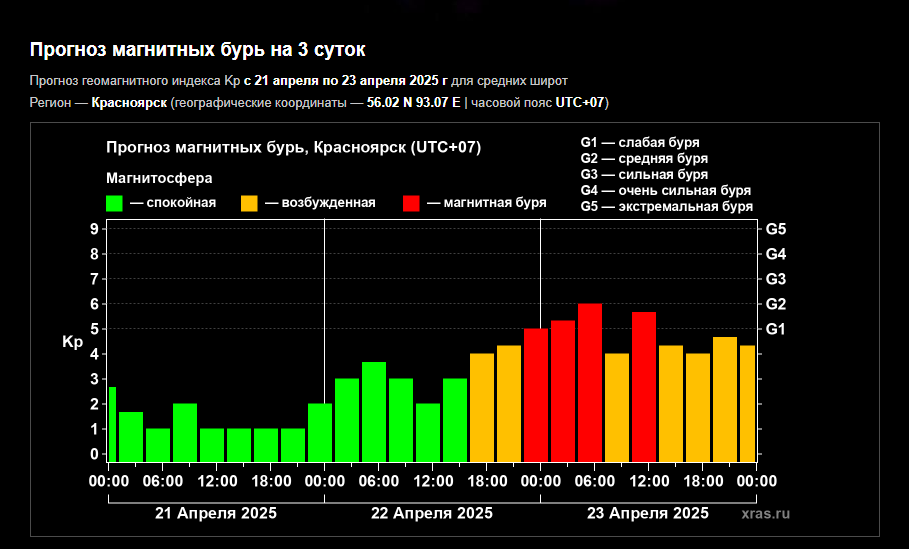The height and width of the screenshot is (549, 909).
Task: Click the 'Магнитосфера' legend heading
Action: point(159,178)
